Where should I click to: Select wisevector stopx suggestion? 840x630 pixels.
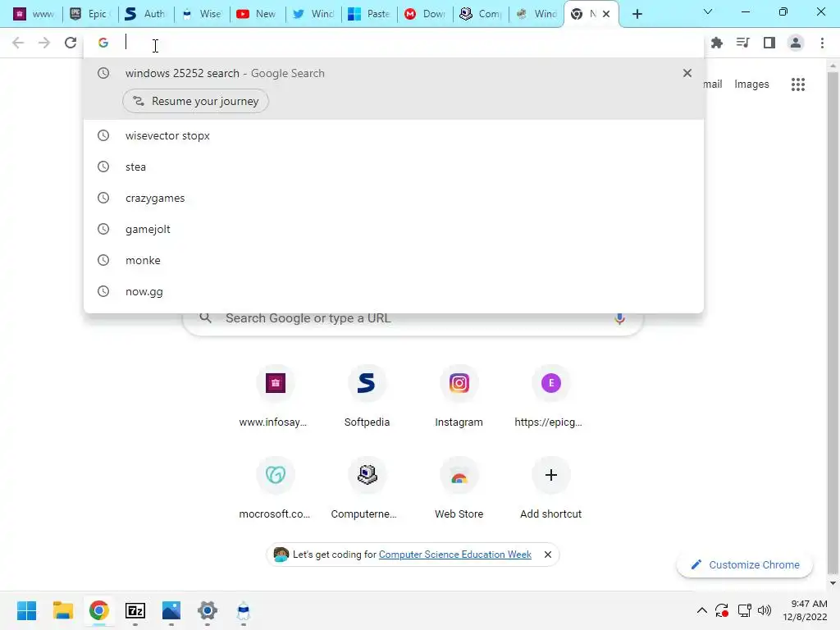coord(394,135)
